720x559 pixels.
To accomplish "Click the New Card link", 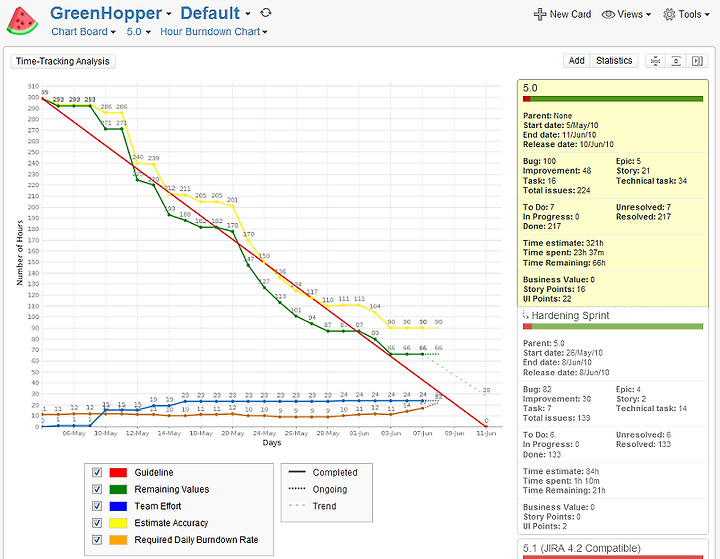I will pyautogui.click(x=570, y=14).
